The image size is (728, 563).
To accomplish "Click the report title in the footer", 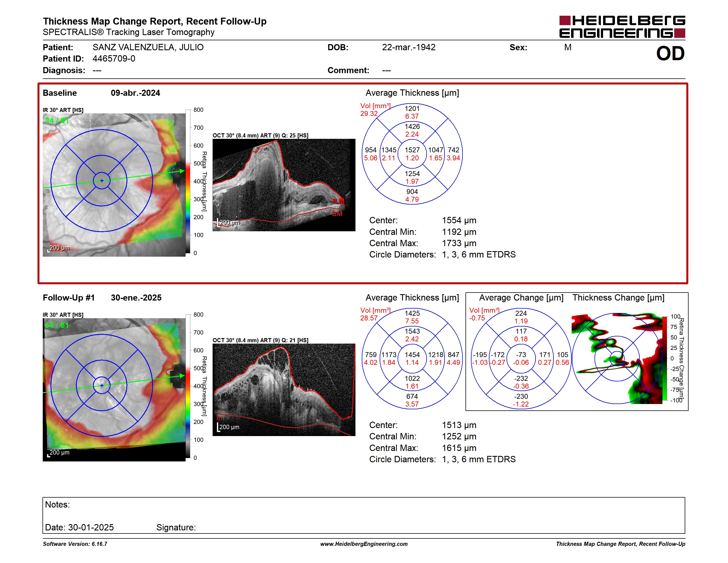I will click(x=620, y=544).
